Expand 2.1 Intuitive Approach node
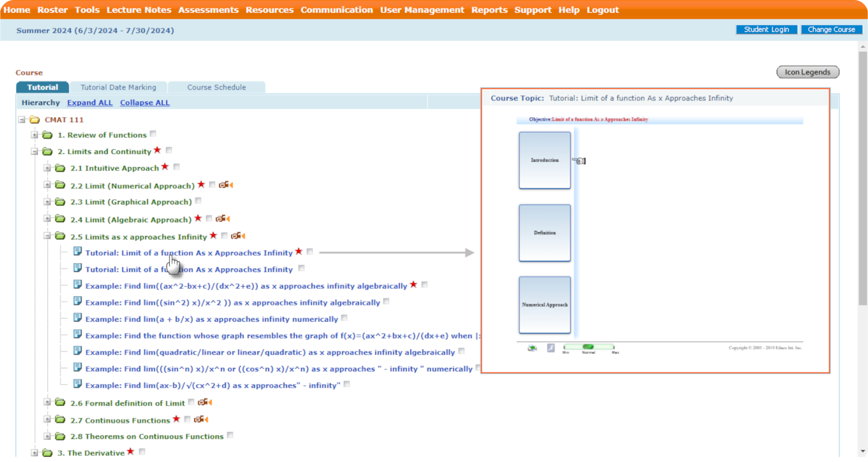This screenshot has width=868, height=462. [47, 168]
